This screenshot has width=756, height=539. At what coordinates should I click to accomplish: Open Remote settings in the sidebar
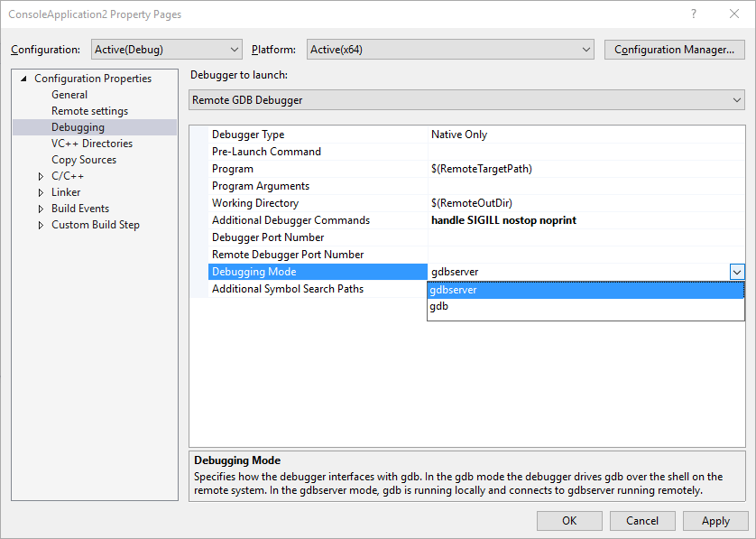87,110
